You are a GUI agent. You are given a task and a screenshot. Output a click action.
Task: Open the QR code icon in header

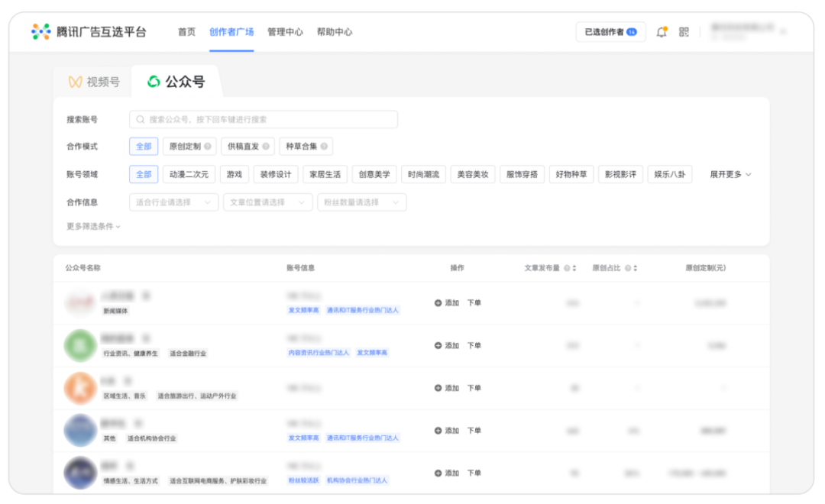click(684, 32)
